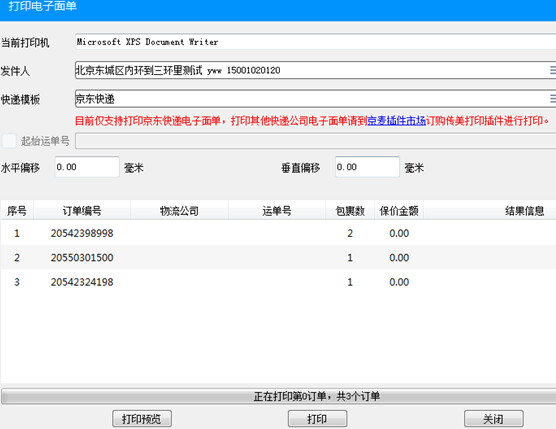Click the 发件人 field with 北京东城区 address
The height and width of the screenshot is (429, 556).
click(x=316, y=70)
